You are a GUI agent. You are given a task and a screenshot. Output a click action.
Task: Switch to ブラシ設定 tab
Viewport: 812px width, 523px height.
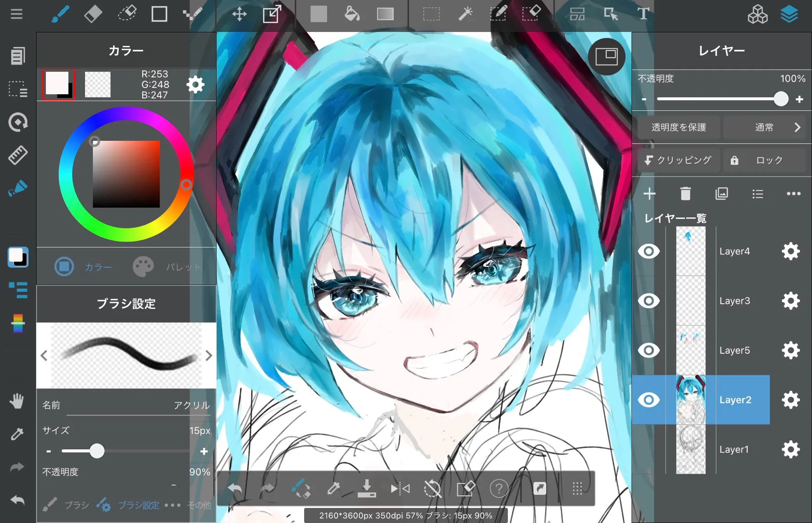point(128,505)
